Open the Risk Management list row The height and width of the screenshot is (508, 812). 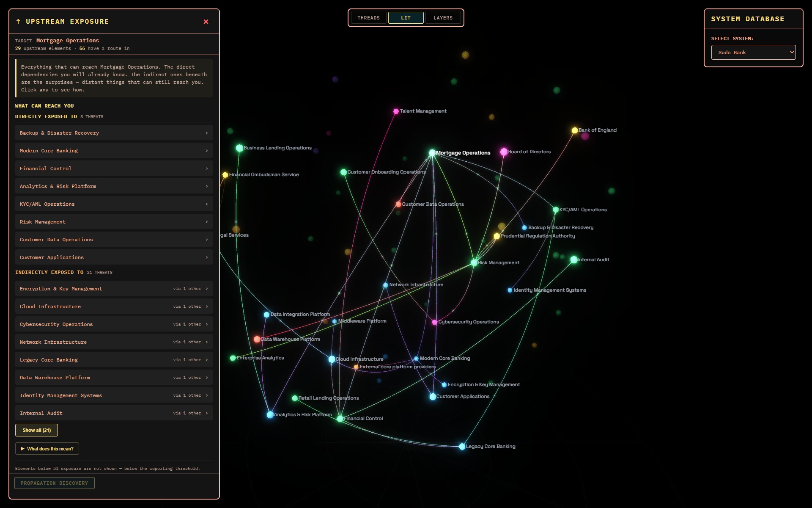[x=114, y=222]
